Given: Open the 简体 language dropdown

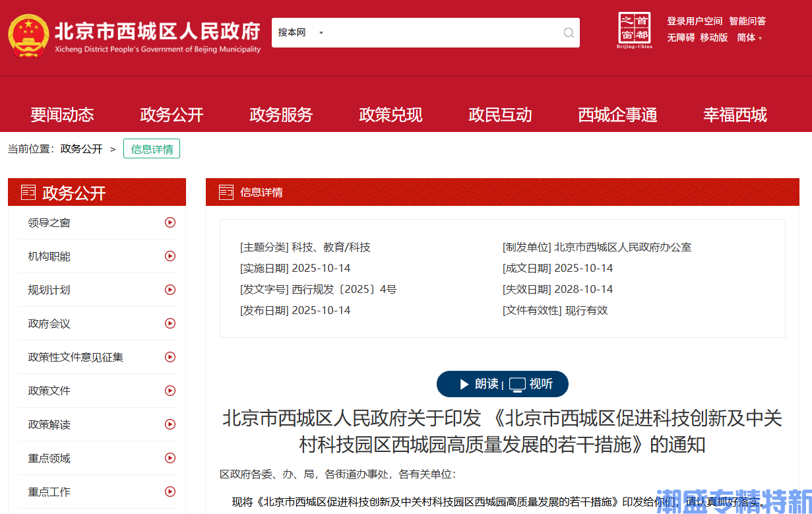Looking at the screenshot, I should [x=749, y=38].
